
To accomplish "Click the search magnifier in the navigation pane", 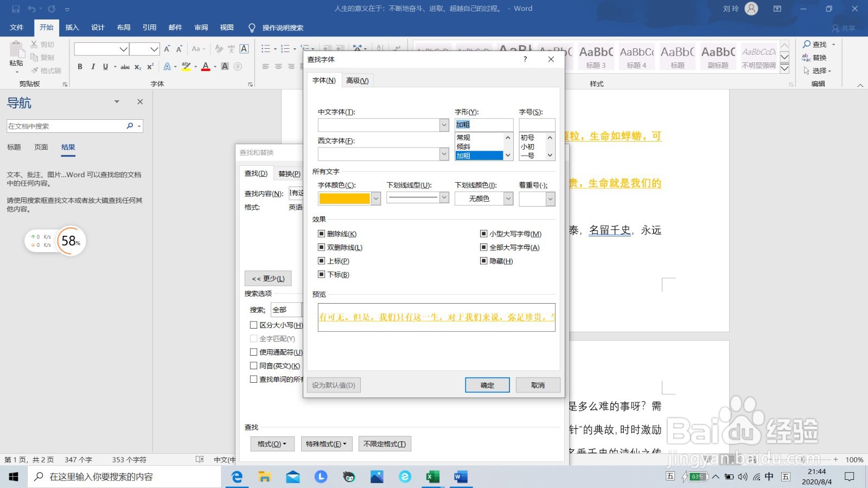I will point(130,125).
